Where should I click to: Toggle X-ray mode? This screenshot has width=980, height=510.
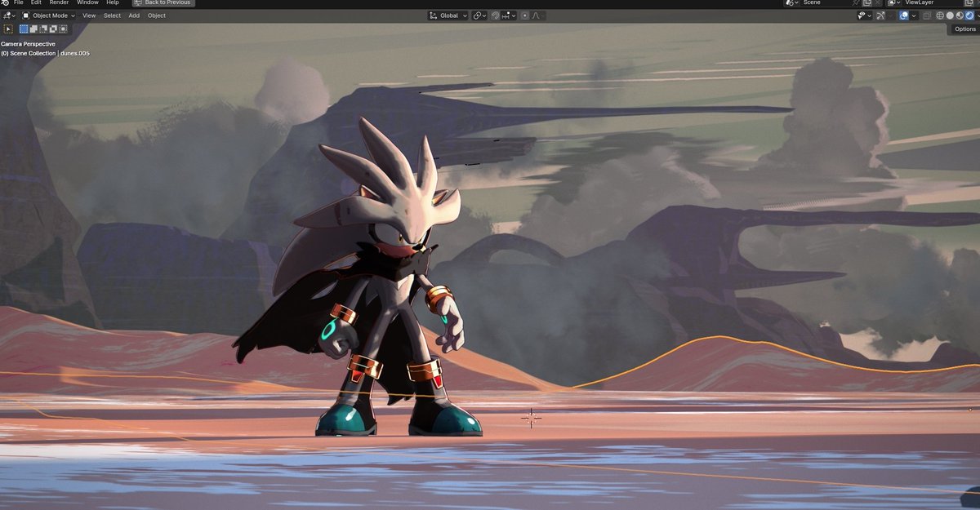coord(927,16)
